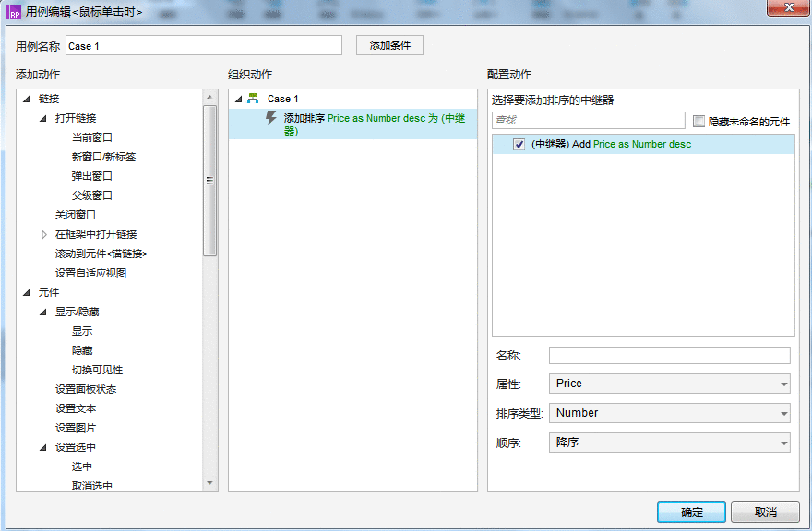Click (中继器) Add Price as Number desc text
This screenshot has height=531, width=812.
(611, 145)
